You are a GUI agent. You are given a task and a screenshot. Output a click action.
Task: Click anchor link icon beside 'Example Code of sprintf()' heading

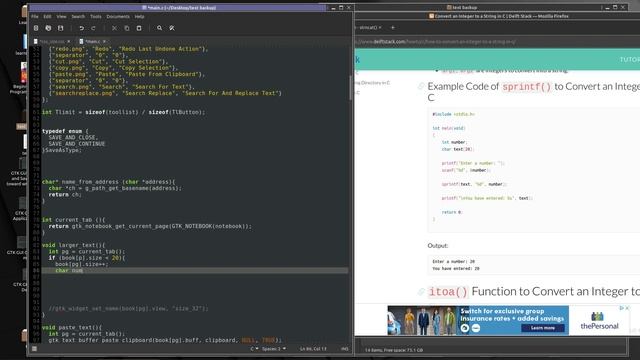(421, 86)
